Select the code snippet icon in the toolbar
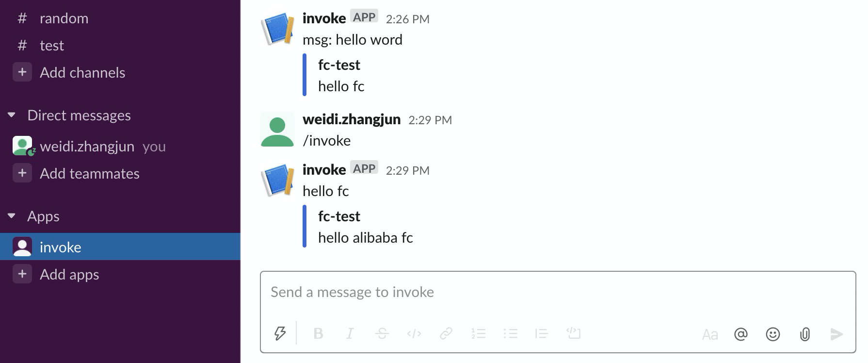Screen dimensions: 868x363 (x=414, y=333)
